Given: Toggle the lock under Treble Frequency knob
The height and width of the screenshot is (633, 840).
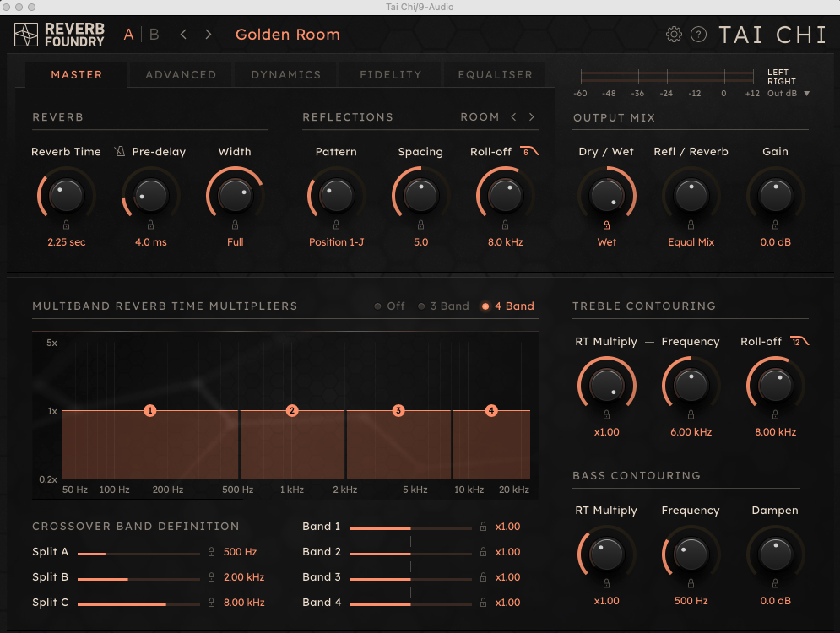Looking at the screenshot, I should [x=691, y=414].
